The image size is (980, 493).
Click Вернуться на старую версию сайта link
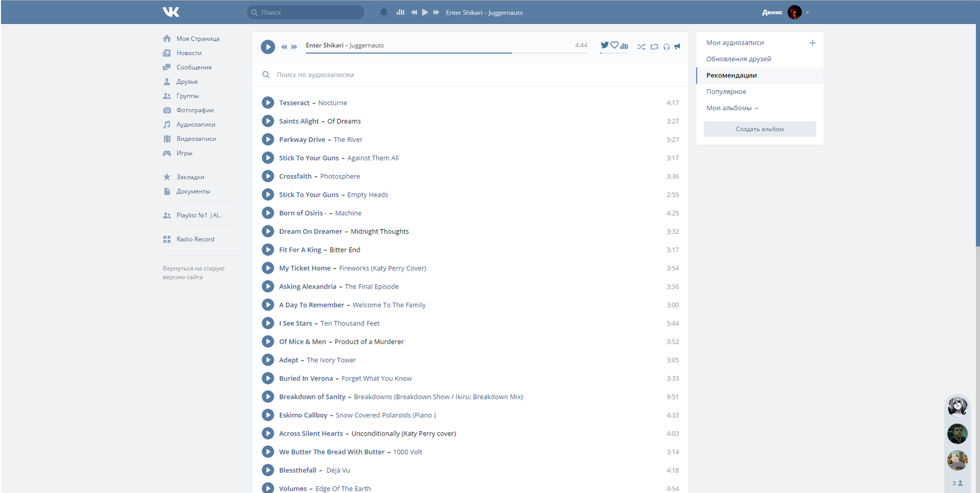pos(193,273)
